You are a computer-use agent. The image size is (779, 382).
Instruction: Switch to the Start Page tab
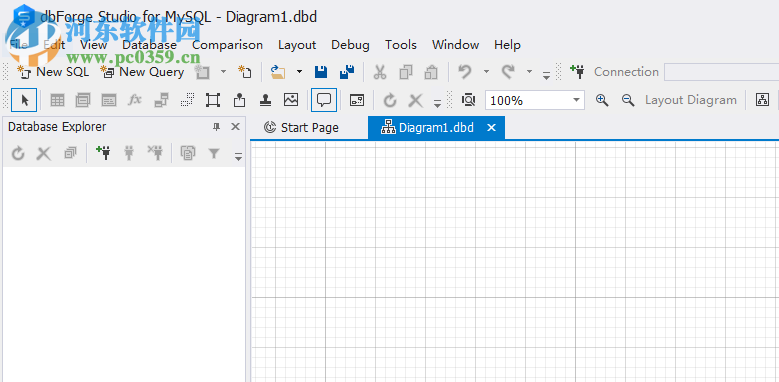[x=302, y=128]
